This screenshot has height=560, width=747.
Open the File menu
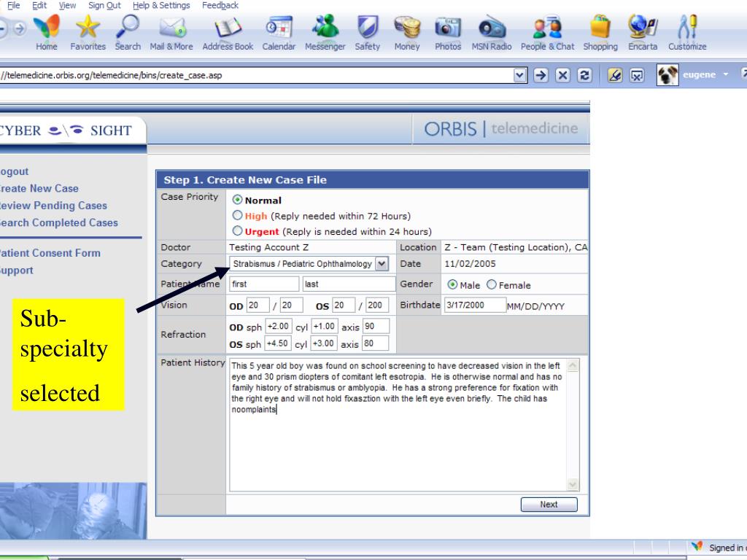tap(13, 5)
